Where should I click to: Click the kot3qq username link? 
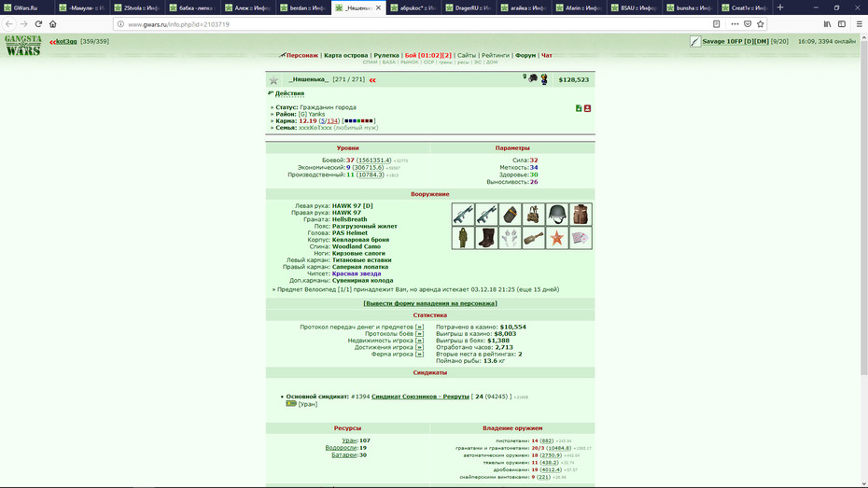[x=66, y=41]
